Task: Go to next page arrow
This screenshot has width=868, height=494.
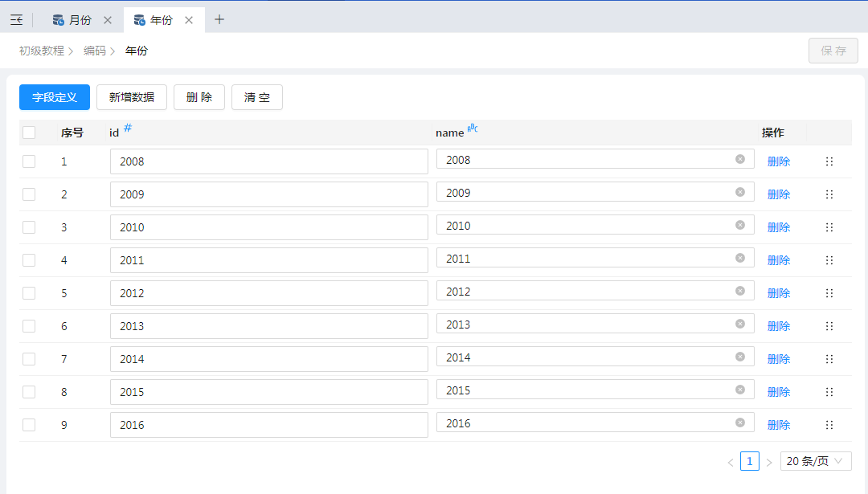Action: (x=769, y=462)
